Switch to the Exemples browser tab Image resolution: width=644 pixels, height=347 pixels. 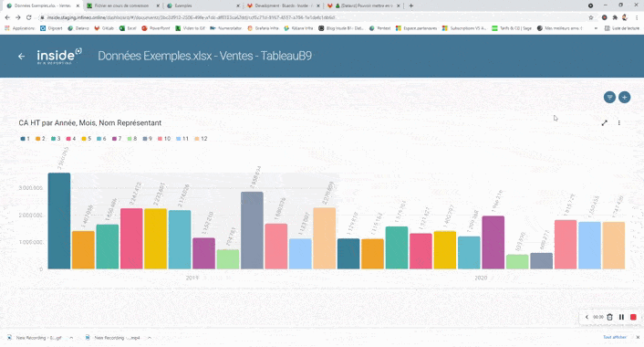click(x=202, y=5)
